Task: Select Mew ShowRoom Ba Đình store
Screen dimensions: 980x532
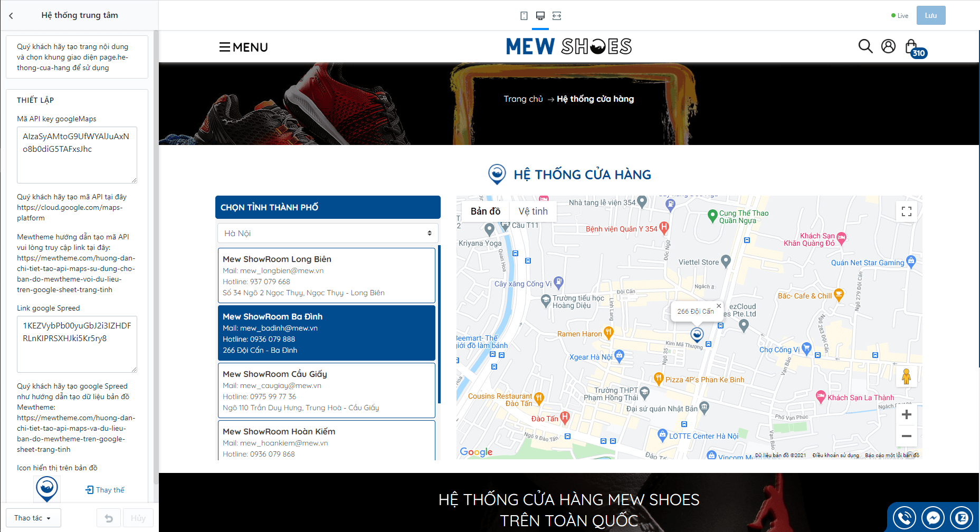Action: (327, 333)
